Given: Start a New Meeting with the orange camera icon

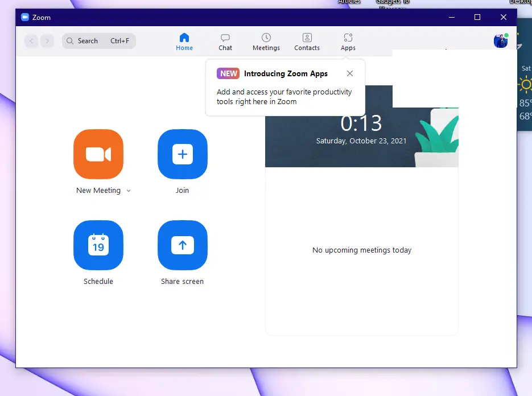Looking at the screenshot, I should point(98,154).
